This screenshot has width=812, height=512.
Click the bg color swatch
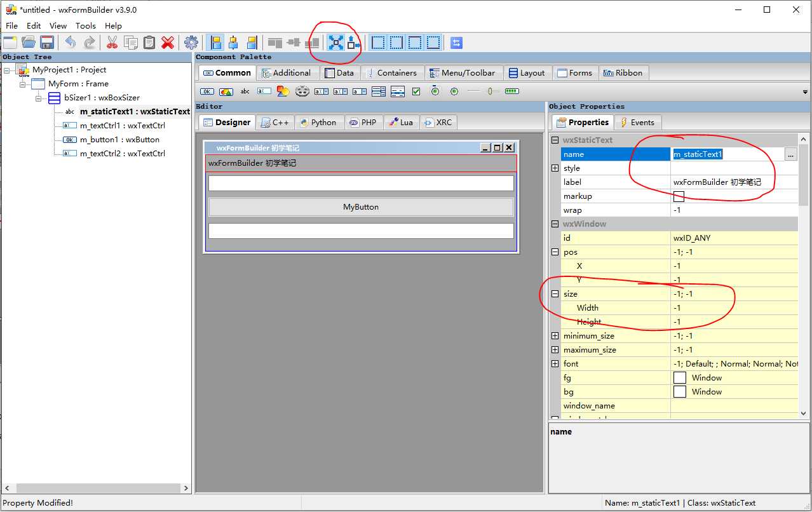679,391
